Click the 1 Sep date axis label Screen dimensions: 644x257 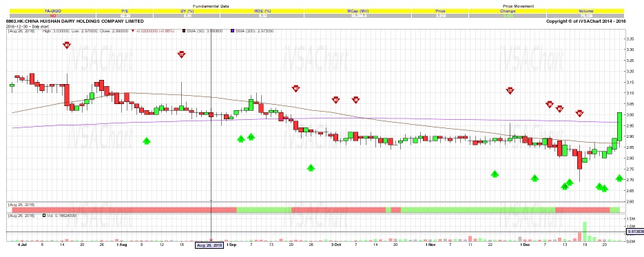coord(231,245)
